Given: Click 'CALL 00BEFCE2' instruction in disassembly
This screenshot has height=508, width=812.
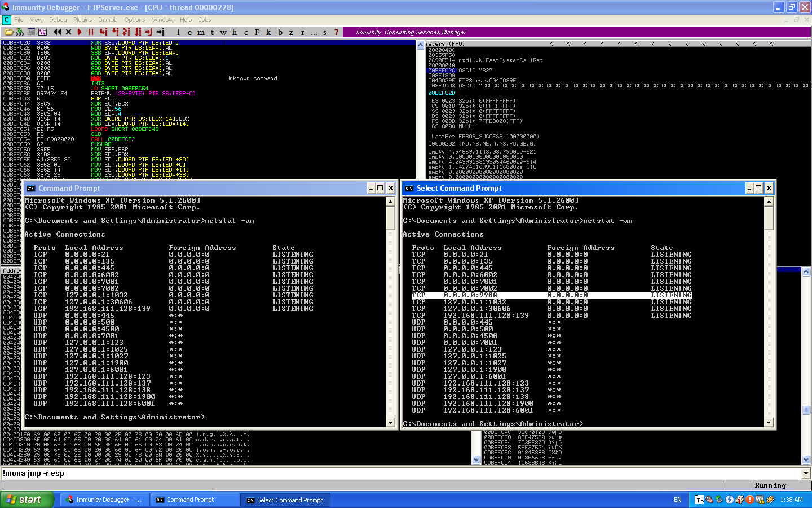Looking at the screenshot, I should pos(113,139).
